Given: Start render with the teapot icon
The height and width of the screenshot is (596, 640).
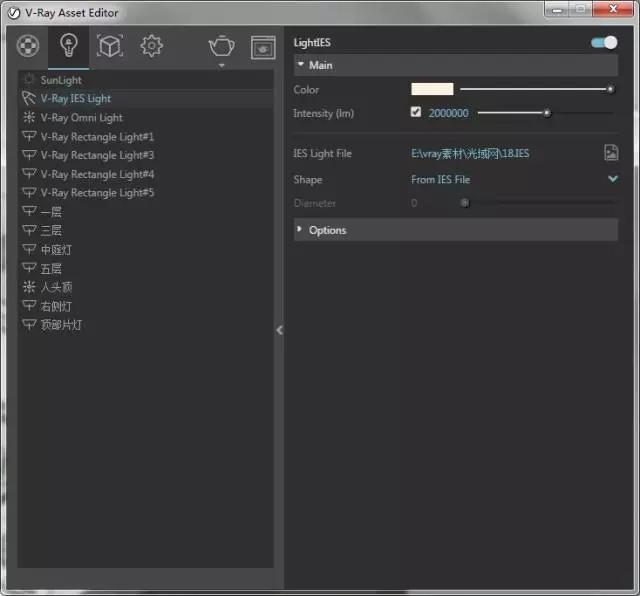Looking at the screenshot, I should coord(222,46).
